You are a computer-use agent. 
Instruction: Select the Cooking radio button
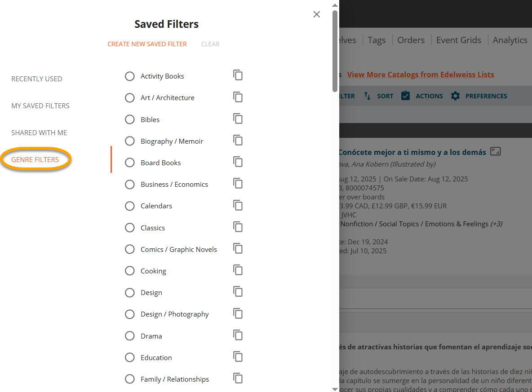pos(129,271)
